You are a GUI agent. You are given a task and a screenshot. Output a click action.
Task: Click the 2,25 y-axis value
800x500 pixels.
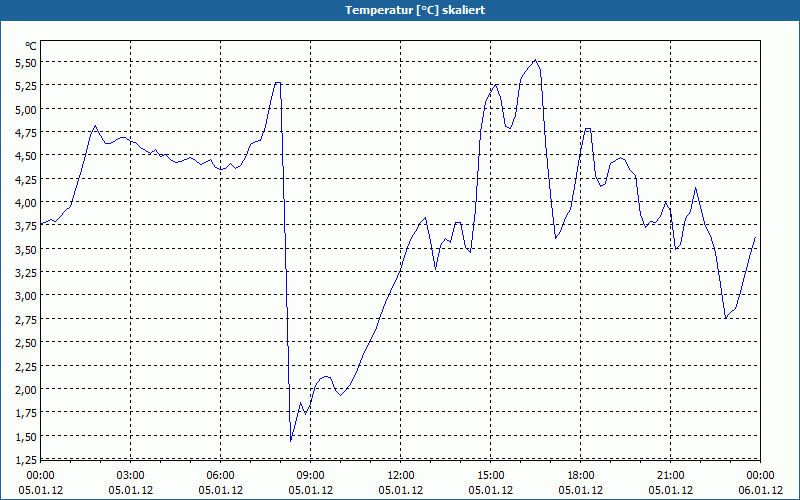pyautogui.click(x=26, y=366)
